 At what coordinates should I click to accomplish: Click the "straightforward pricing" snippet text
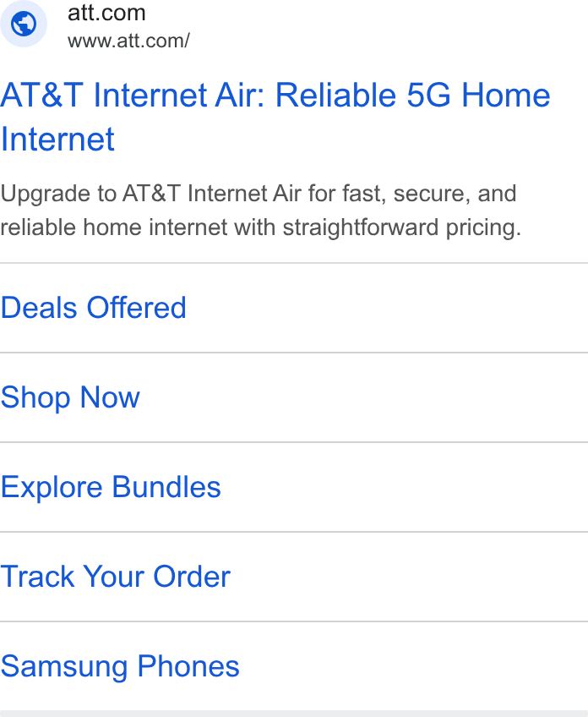[402, 227]
